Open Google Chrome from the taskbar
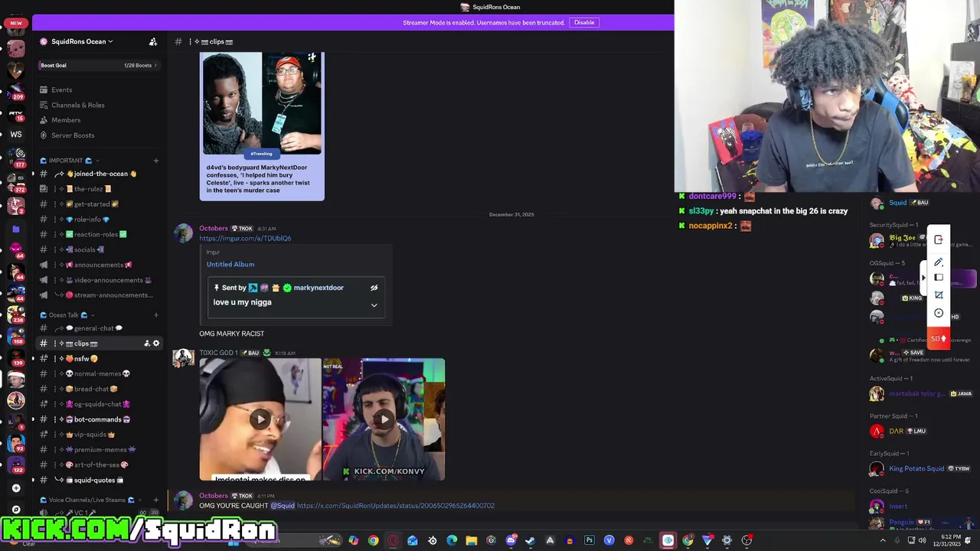The height and width of the screenshot is (551, 980). click(373, 541)
